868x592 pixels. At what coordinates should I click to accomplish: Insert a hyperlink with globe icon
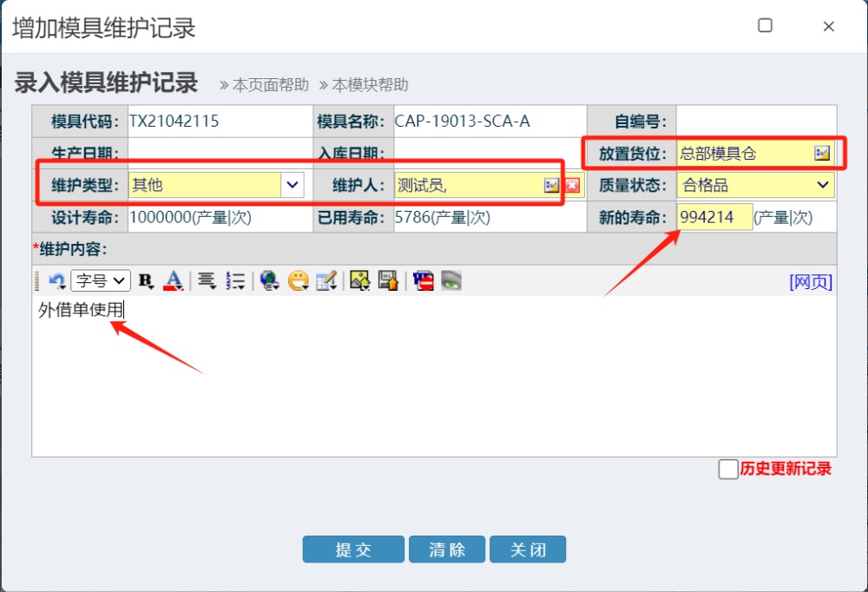tap(269, 280)
